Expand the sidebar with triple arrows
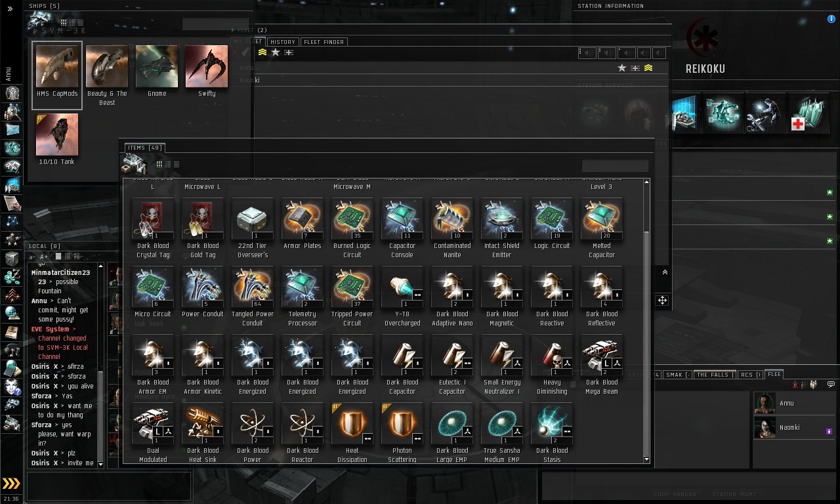This screenshot has width=840, height=504. [x=11, y=484]
